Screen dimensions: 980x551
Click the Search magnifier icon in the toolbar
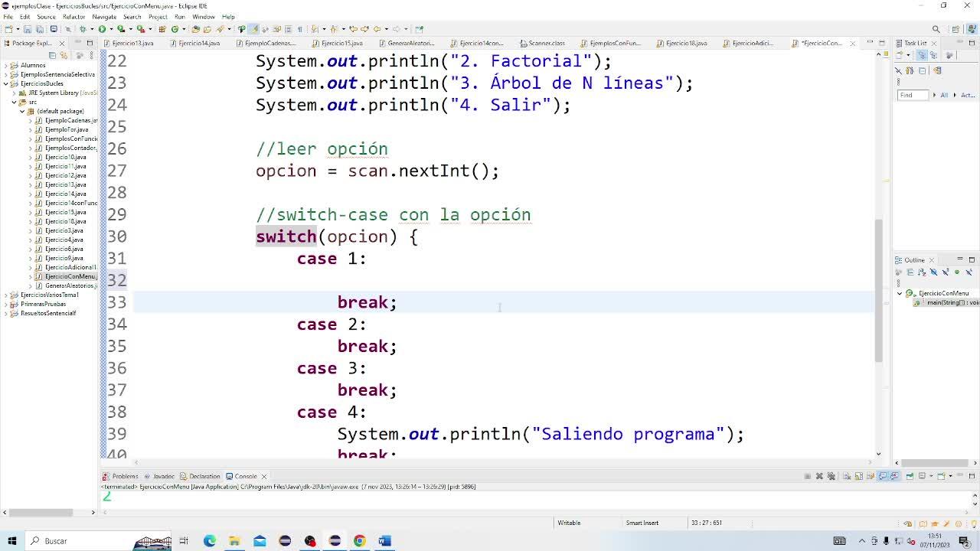936,29
